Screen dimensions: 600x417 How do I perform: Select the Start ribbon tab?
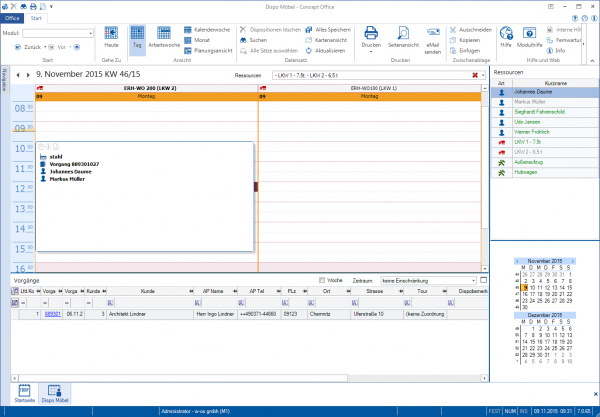37,18
